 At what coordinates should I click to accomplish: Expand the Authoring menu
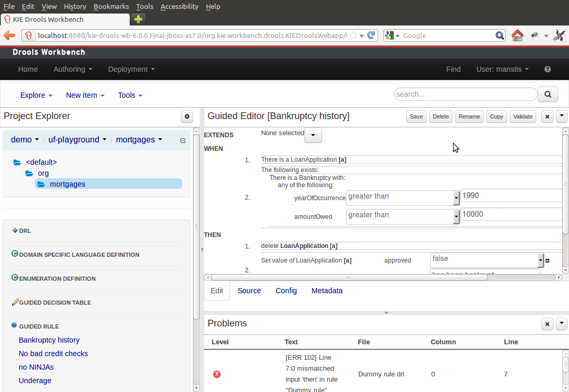tap(73, 69)
